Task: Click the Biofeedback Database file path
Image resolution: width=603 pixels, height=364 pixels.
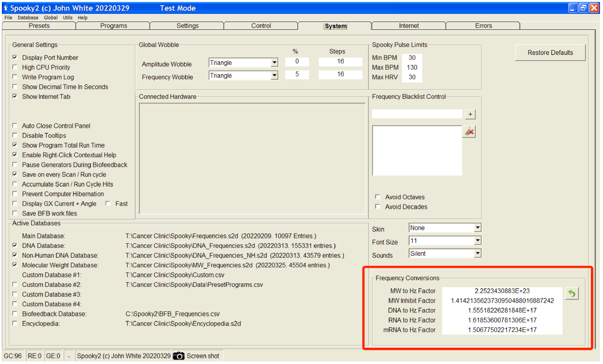Action: click(173, 314)
